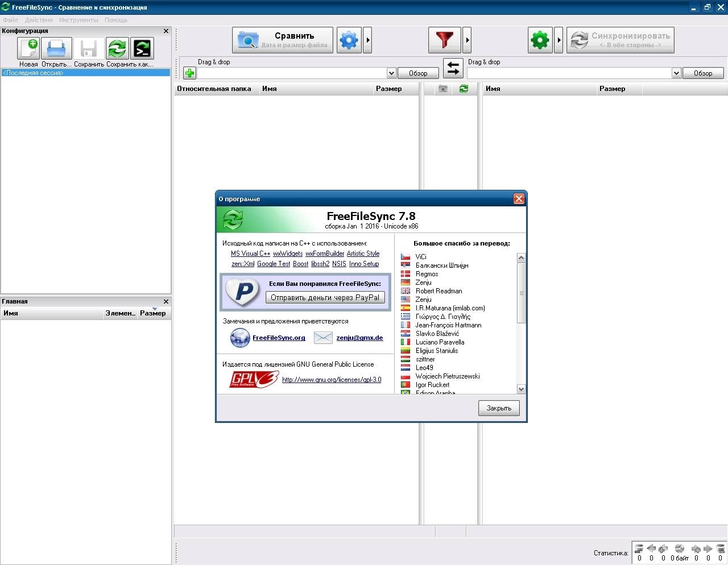The height and width of the screenshot is (565, 728).
Task: Click the left Обзор browse button
Action: click(418, 73)
